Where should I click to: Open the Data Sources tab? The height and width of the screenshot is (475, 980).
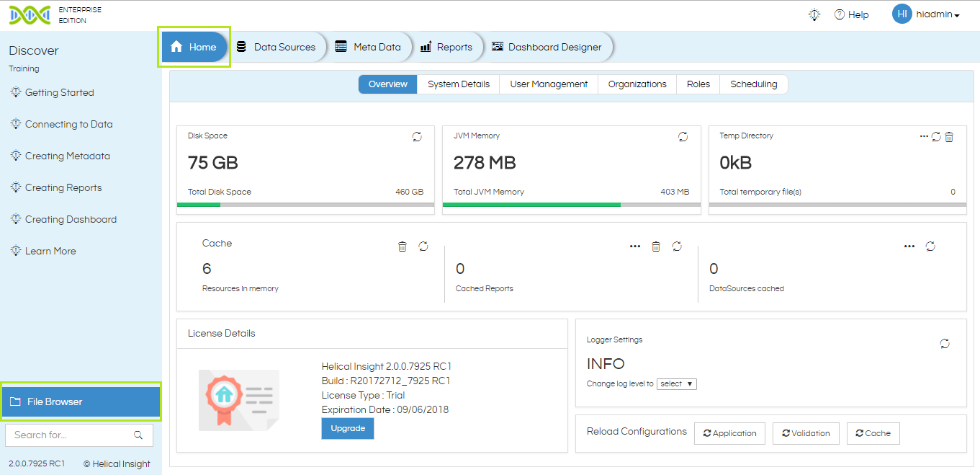point(277,47)
